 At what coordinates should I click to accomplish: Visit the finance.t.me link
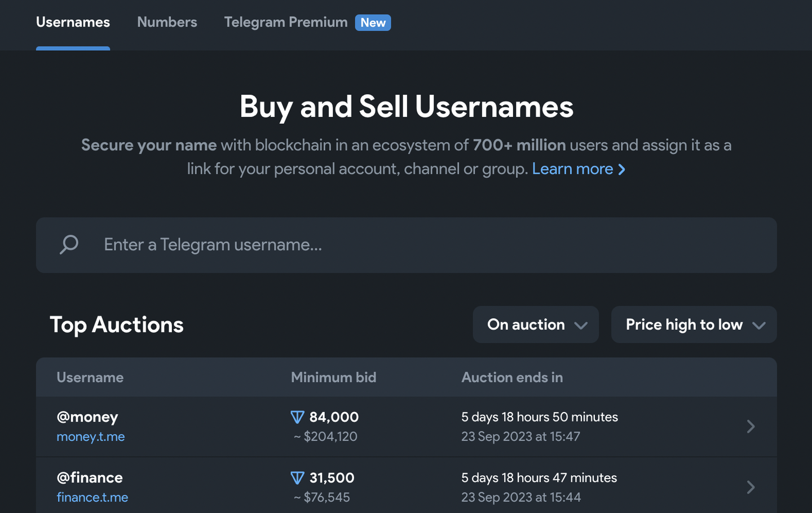point(92,497)
